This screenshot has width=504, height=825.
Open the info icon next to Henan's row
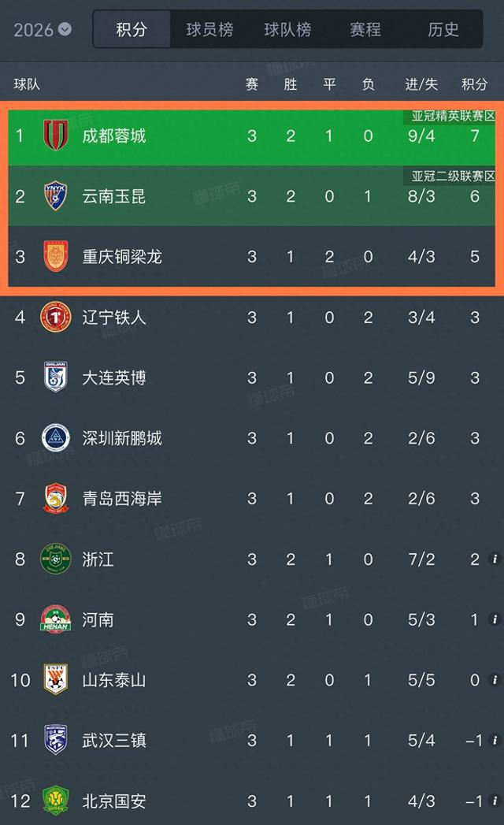(x=494, y=619)
